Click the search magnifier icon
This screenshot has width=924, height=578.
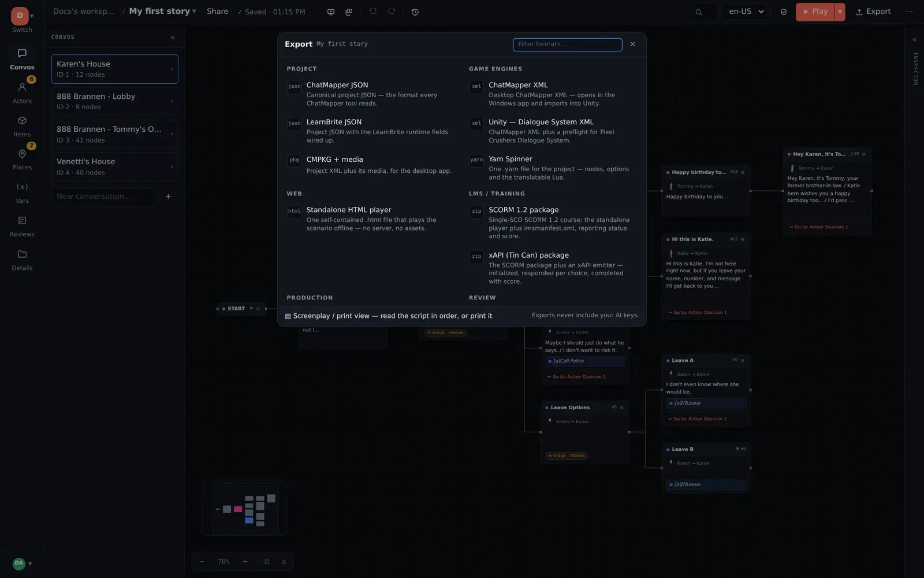(699, 12)
